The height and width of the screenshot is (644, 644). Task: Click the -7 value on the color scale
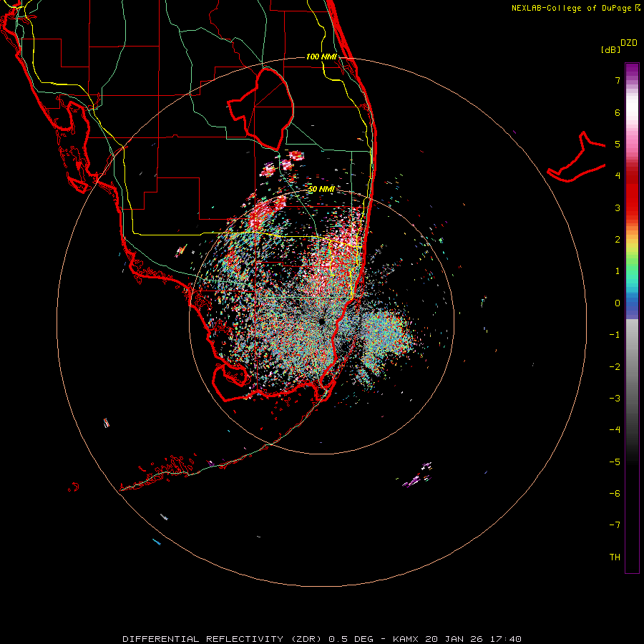615,525
